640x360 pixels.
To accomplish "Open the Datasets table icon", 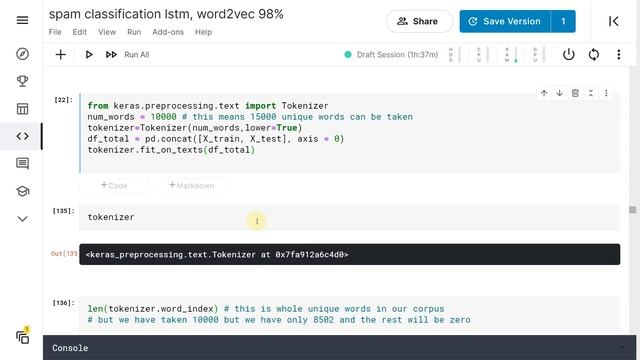I will click(22, 109).
